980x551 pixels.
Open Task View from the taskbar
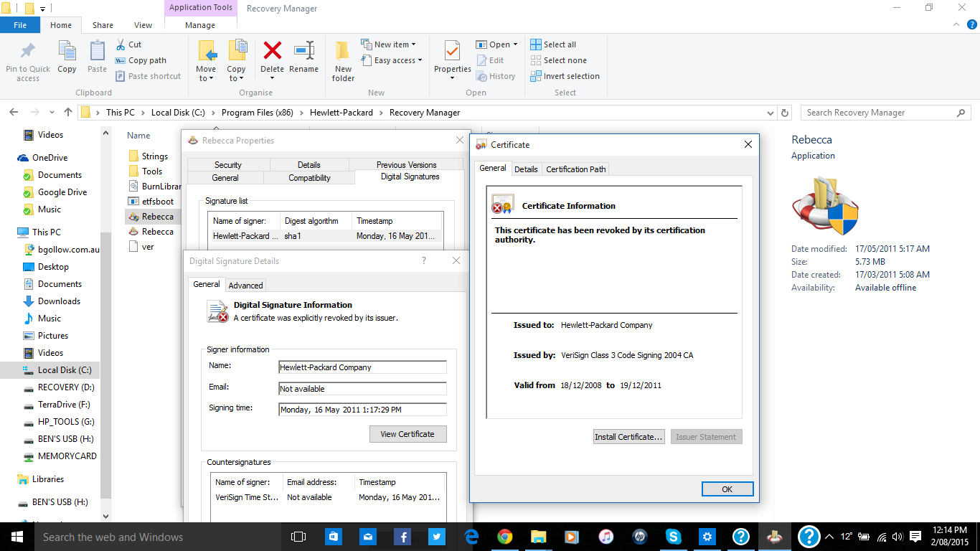[x=298, y=537]
